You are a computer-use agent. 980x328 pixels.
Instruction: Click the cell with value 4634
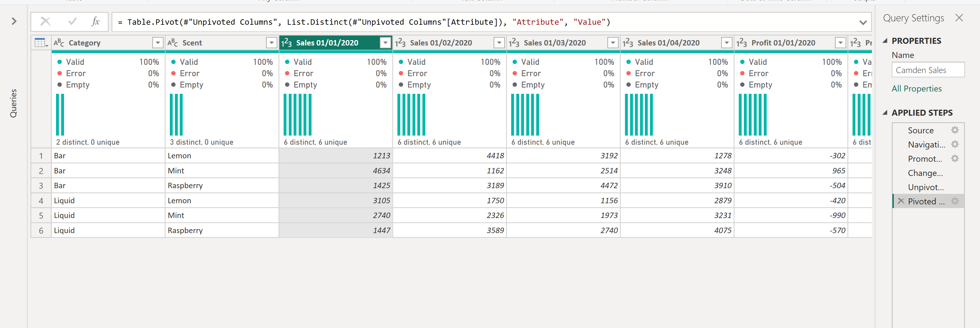(336, 171)
